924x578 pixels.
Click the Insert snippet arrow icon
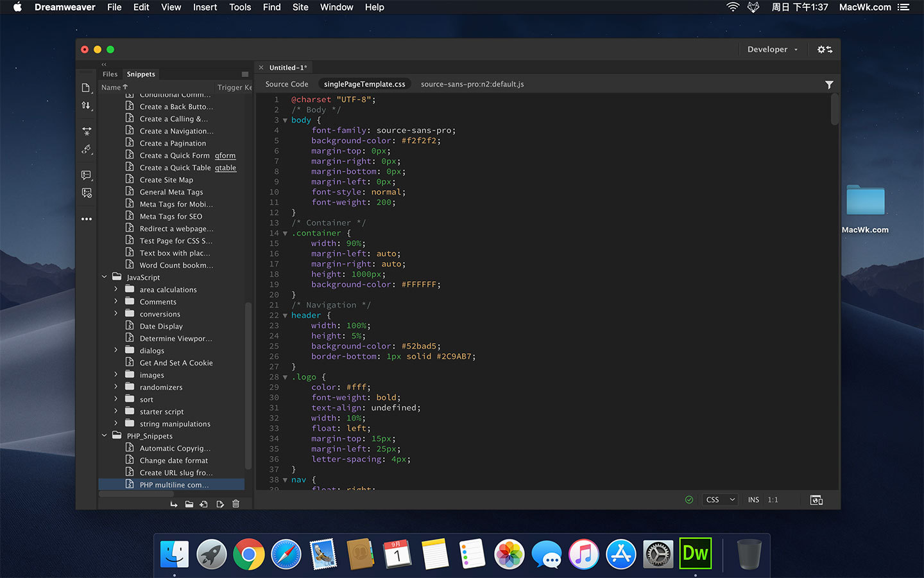click(x=174, y=504)
